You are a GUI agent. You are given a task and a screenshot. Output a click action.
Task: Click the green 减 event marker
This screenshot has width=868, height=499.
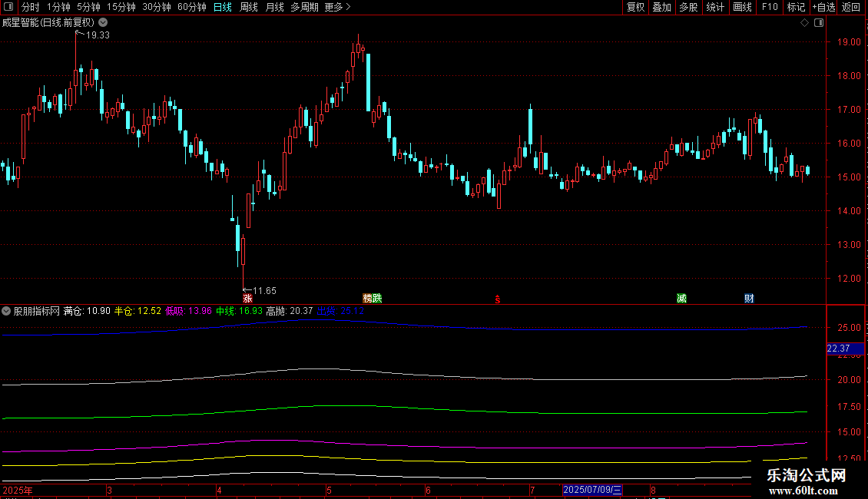pyautogui.click(x=681, y=298)
